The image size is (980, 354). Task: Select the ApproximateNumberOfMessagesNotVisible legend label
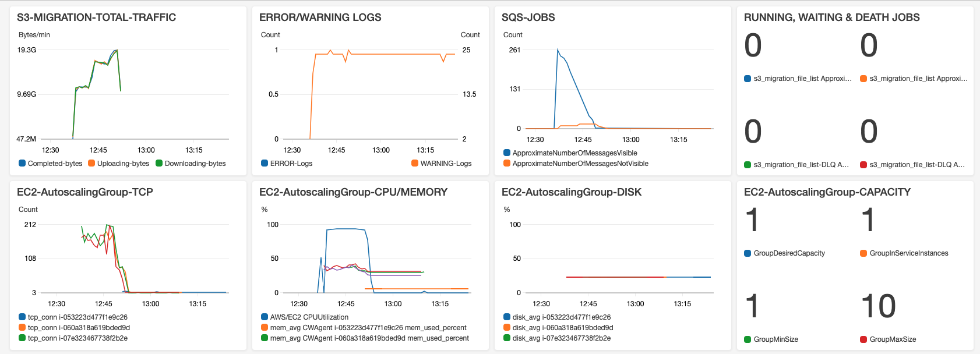pos(580,164)
